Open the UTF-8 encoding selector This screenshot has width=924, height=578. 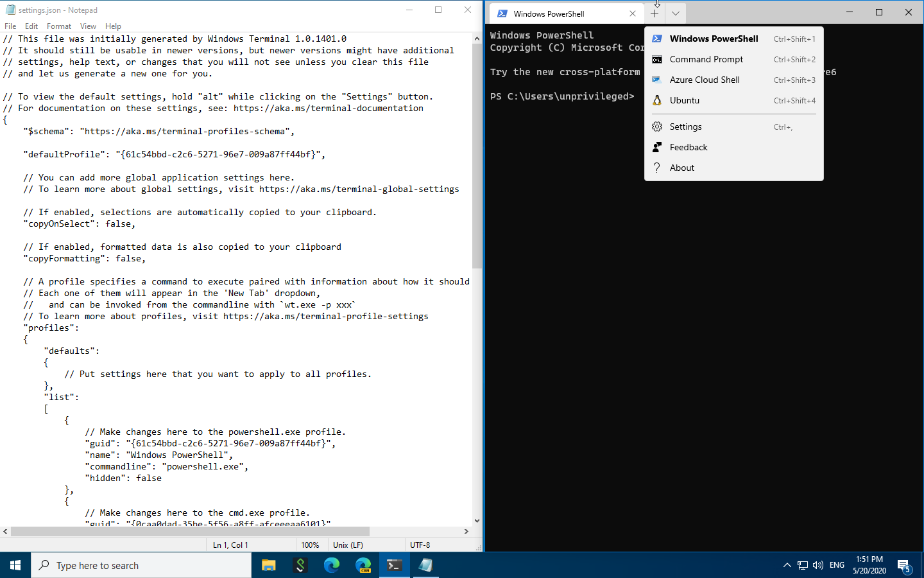click(x=420, y=545)
